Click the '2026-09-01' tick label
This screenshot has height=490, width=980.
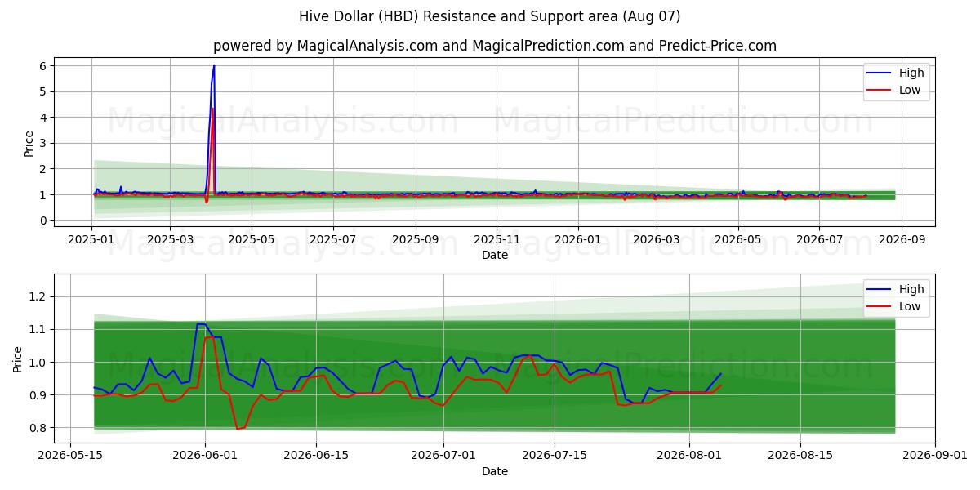pos(935,455)
